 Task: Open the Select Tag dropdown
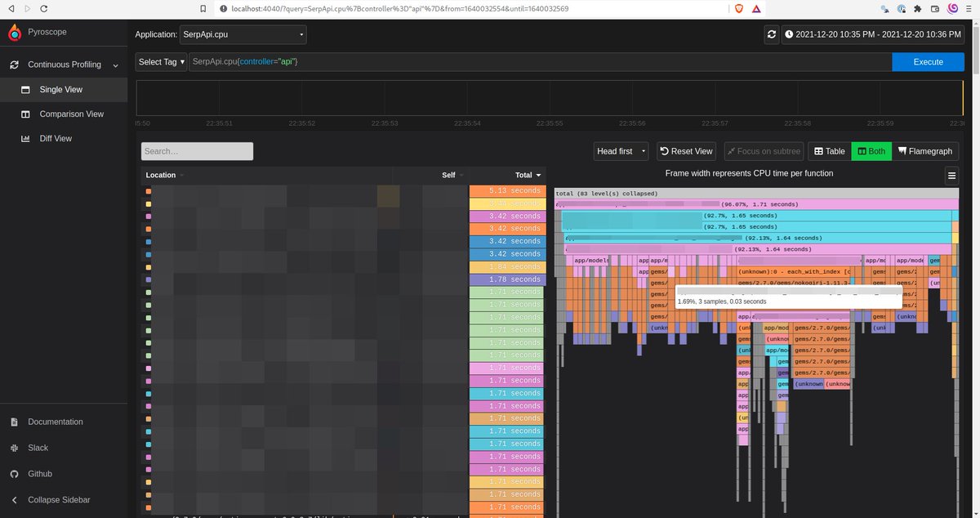(x=162, y=62)
